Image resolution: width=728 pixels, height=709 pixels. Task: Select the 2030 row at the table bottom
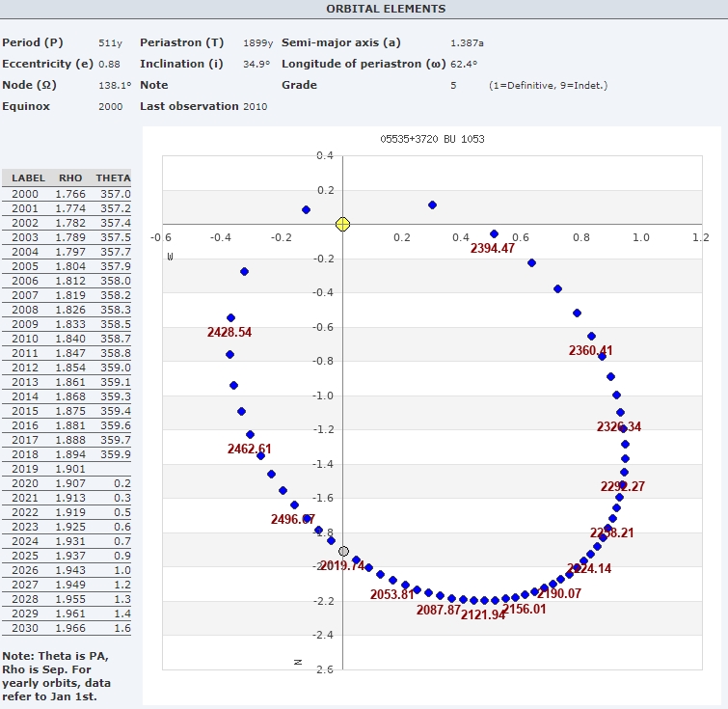67,628
